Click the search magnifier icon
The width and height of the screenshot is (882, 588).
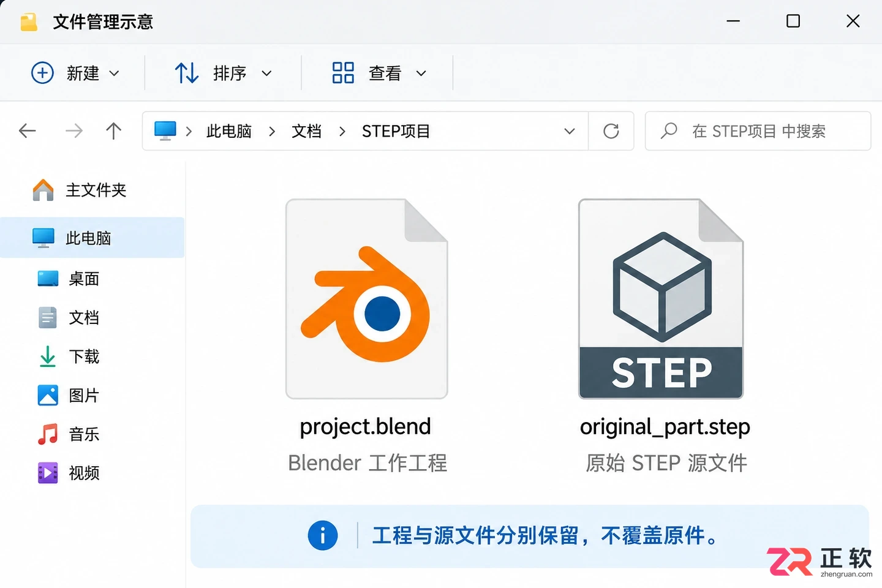pyautogui.click(x=669, y=130)
